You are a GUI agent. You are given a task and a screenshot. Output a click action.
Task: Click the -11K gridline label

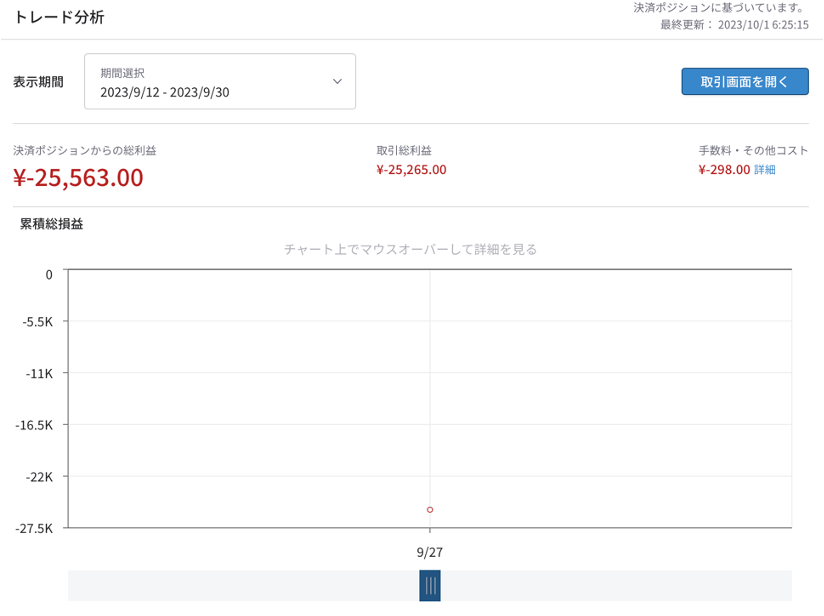[x=39, y=374]
